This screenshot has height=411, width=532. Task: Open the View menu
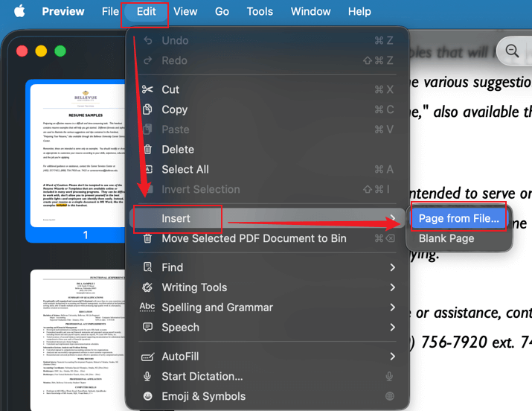pos(185,11)
